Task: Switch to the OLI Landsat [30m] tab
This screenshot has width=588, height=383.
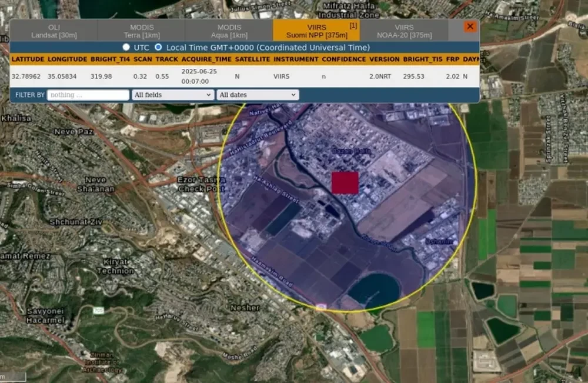Action: 54,31
